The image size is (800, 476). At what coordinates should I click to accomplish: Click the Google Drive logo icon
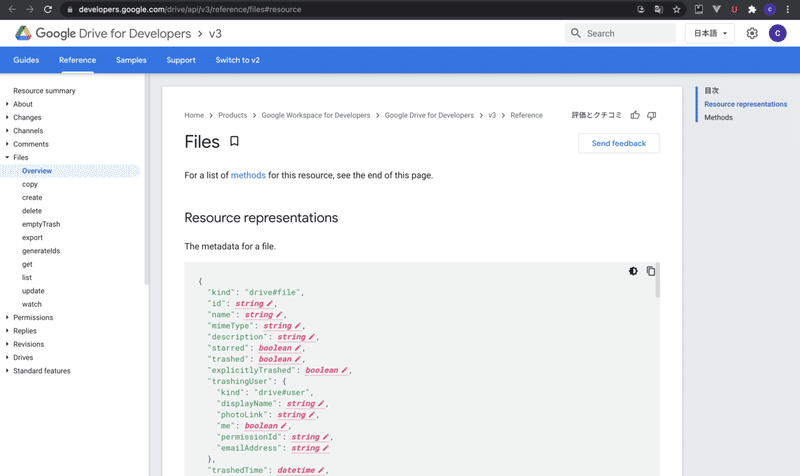tap(23, 33)
